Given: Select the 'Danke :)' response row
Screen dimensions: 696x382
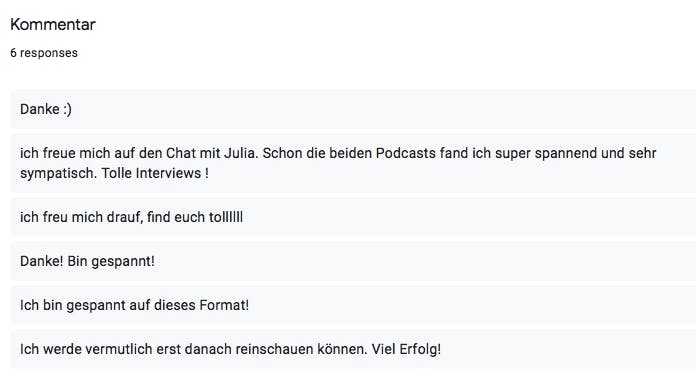Looking at the screenshot, I should (x=353, y=109).
